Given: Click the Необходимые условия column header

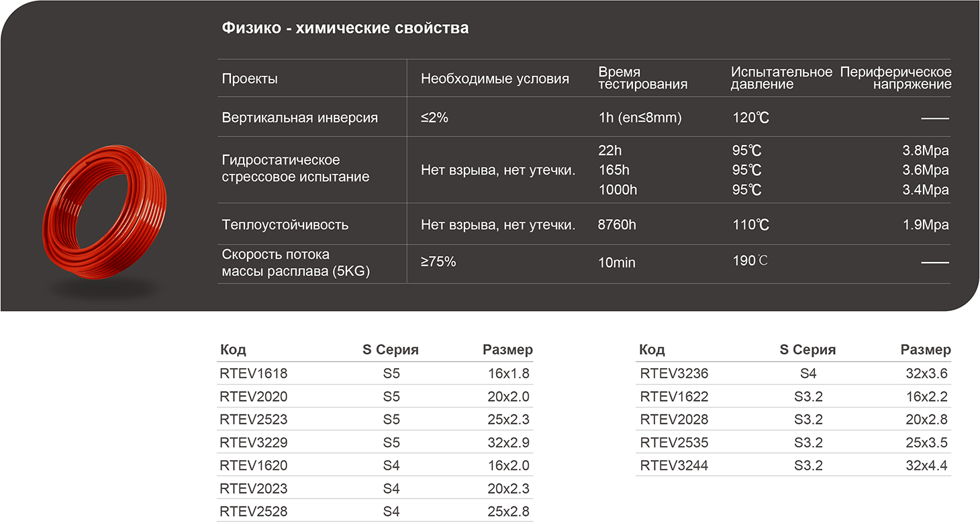Looking at the screenshot, I should [x=493, y=78].
